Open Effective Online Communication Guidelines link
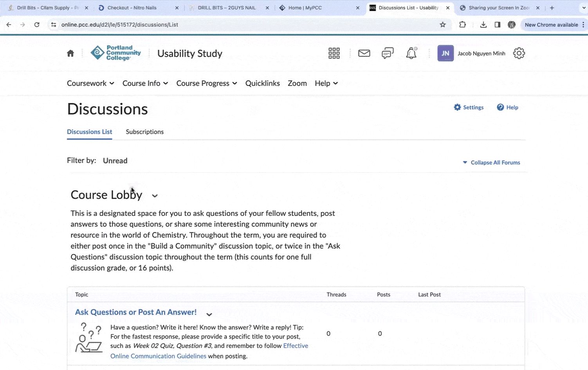This screenshot has height=370, width=588. tap(158, 356)
